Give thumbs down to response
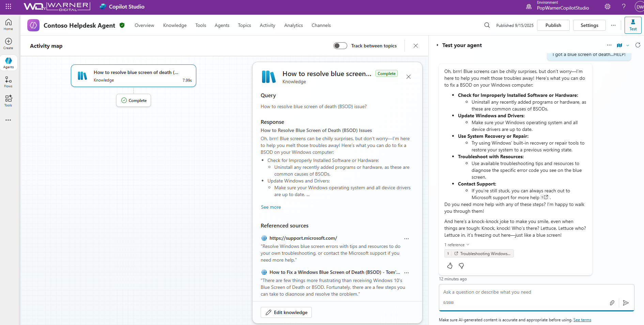This screenshot has width=644, height=325. [461, 266]
